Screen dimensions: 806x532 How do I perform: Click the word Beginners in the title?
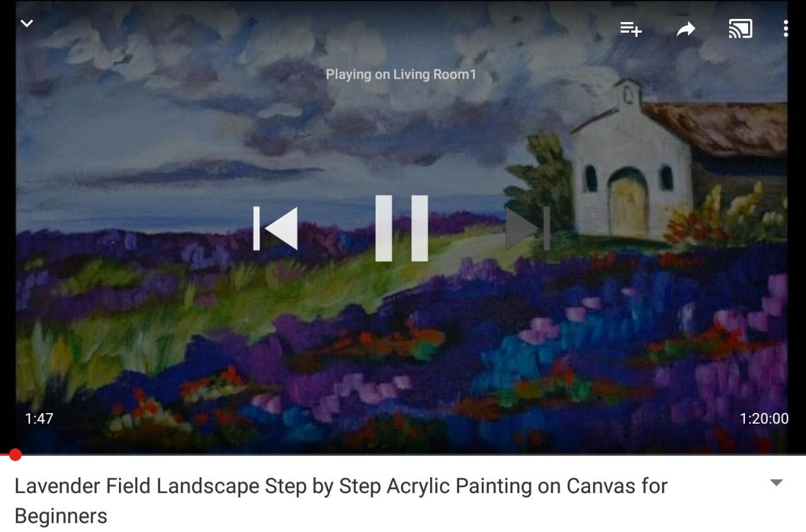click(x=61, y=516)
